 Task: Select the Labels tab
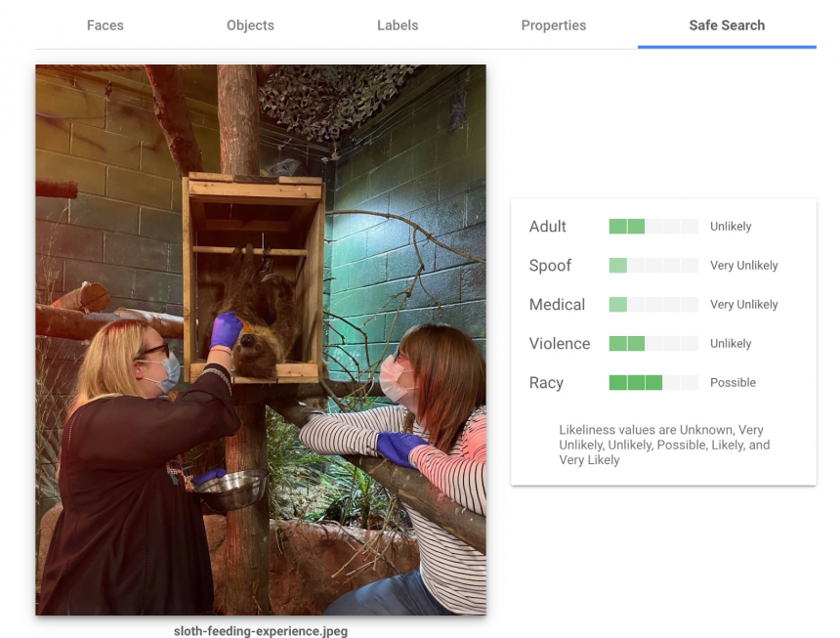397,25
